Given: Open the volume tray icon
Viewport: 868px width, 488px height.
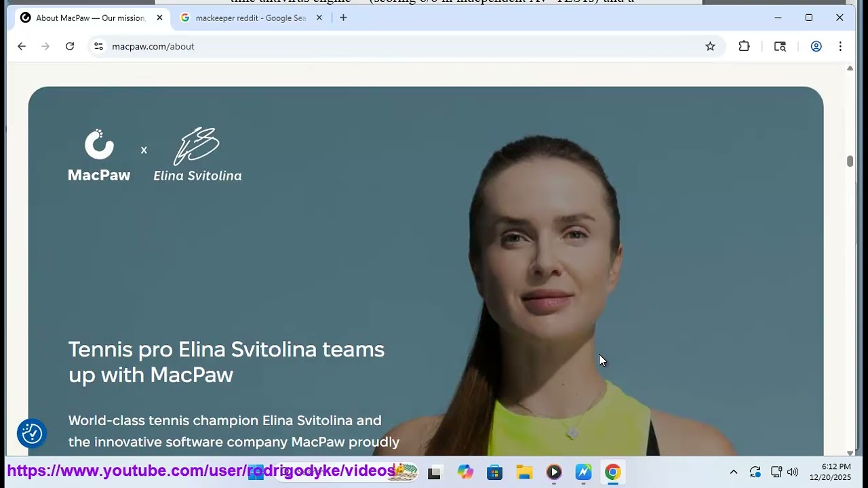Looking at the screenshot, I should (x=793, y=472).
